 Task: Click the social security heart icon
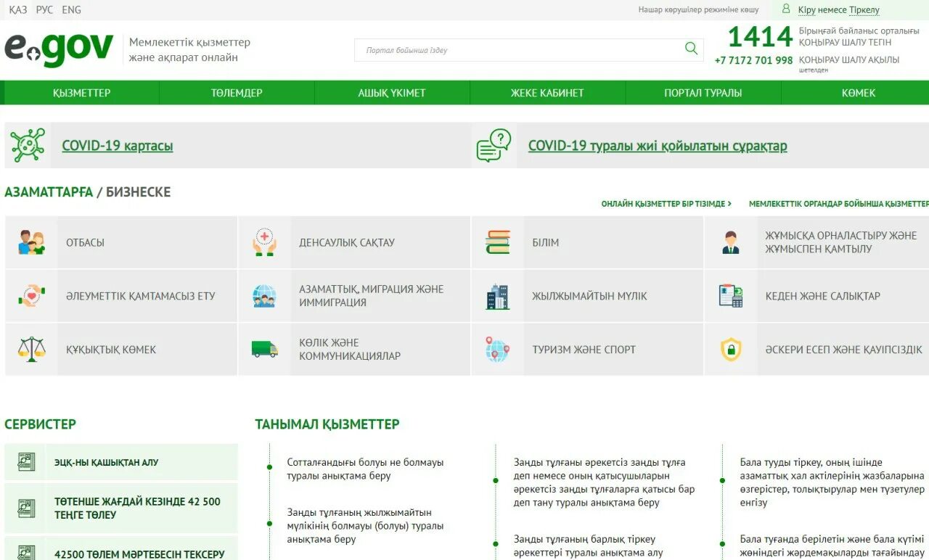point(31,296)
